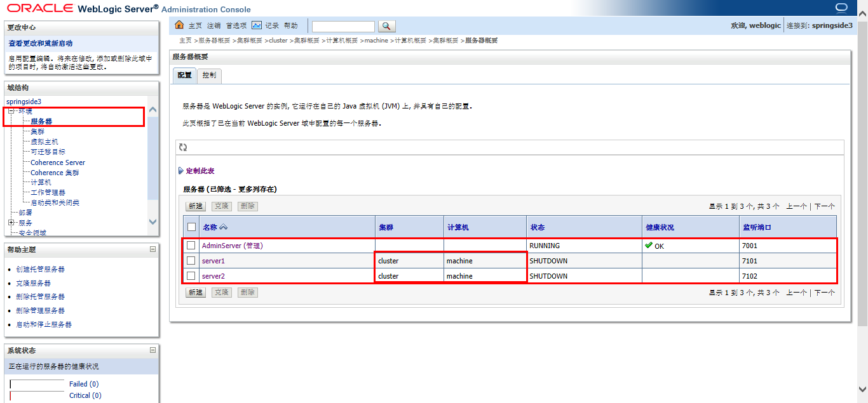Select 部署 in the domain tree
Viewport: 868px width, 403px height.
pos(25,213)
